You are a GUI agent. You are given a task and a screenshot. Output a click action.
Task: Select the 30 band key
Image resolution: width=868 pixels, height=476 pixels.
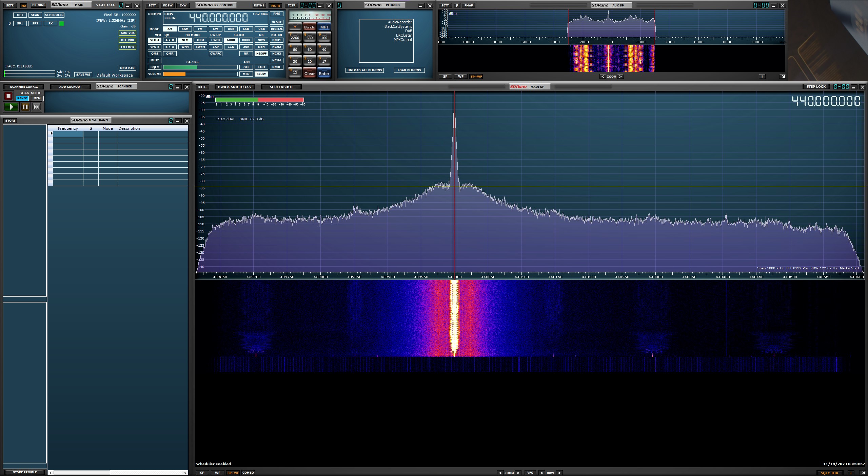pos(295,61)
